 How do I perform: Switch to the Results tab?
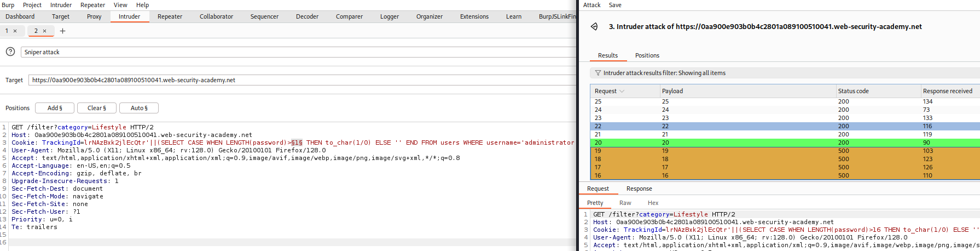(x=608, y=55)
